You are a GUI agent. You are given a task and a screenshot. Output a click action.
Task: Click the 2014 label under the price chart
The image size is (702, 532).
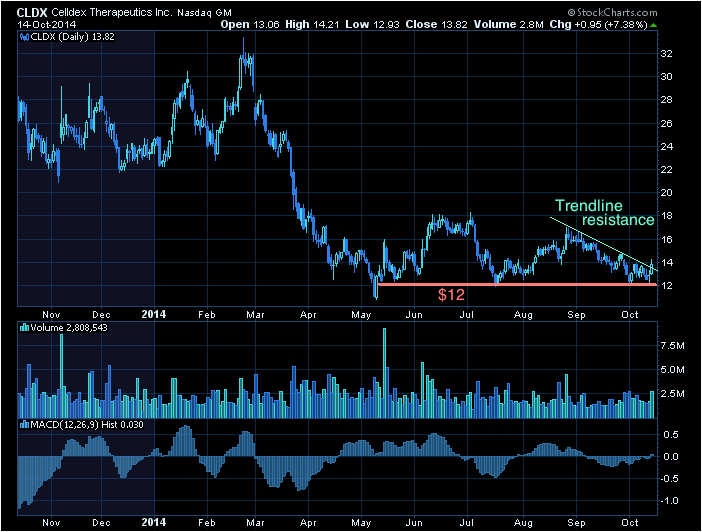click(x=154, y=314)
